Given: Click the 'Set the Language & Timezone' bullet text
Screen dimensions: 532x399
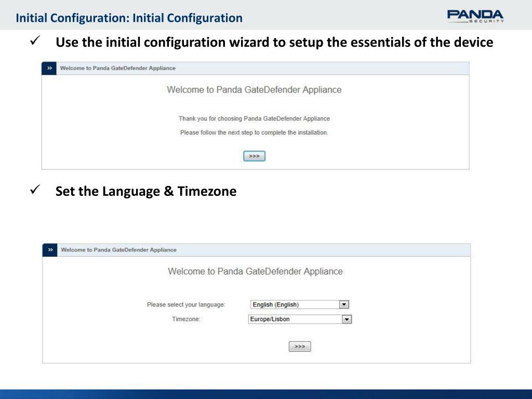Looking at the screenshot, I should coord(146,191).
